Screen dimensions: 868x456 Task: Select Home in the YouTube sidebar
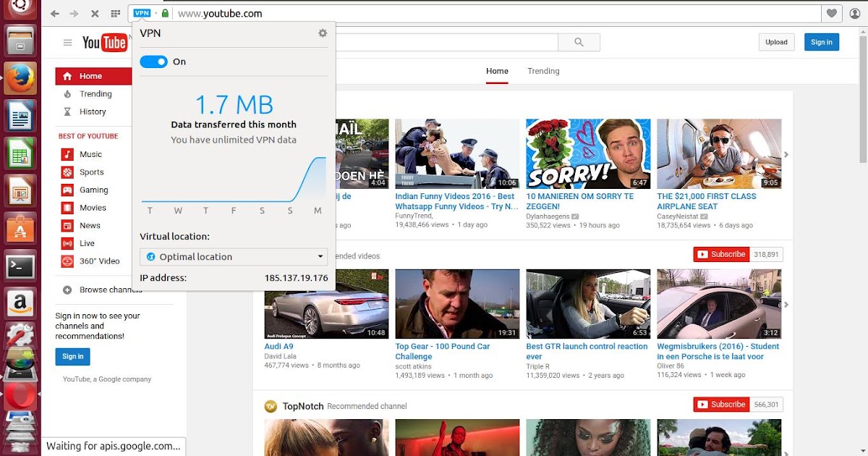tap(93, 76)
